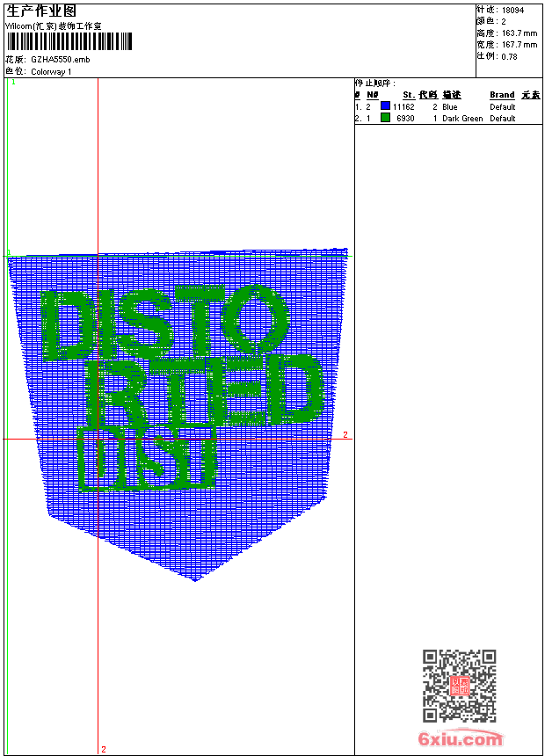Click the bottom tip of the blue shield
The image size is (545, 756).
(194, 578)
